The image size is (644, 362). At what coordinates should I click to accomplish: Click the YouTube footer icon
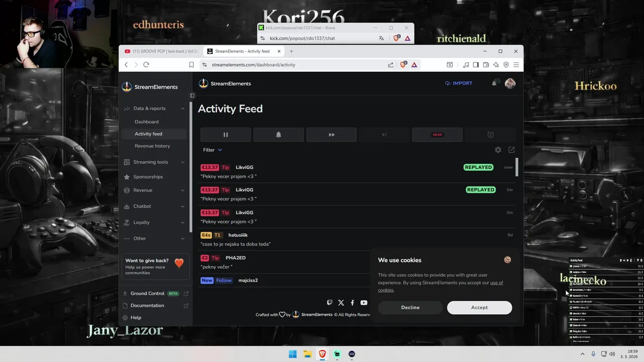pyautogui.click(x=364, y=303)
